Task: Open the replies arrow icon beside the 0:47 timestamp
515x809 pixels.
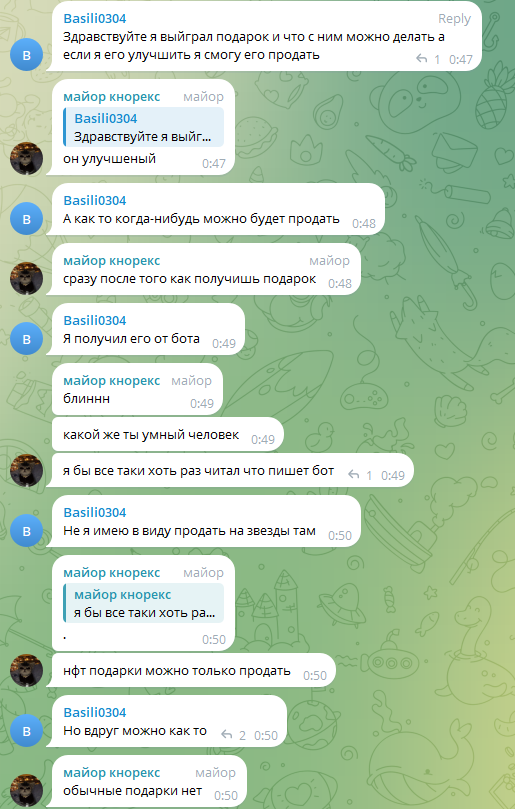Action: [422, 59]
